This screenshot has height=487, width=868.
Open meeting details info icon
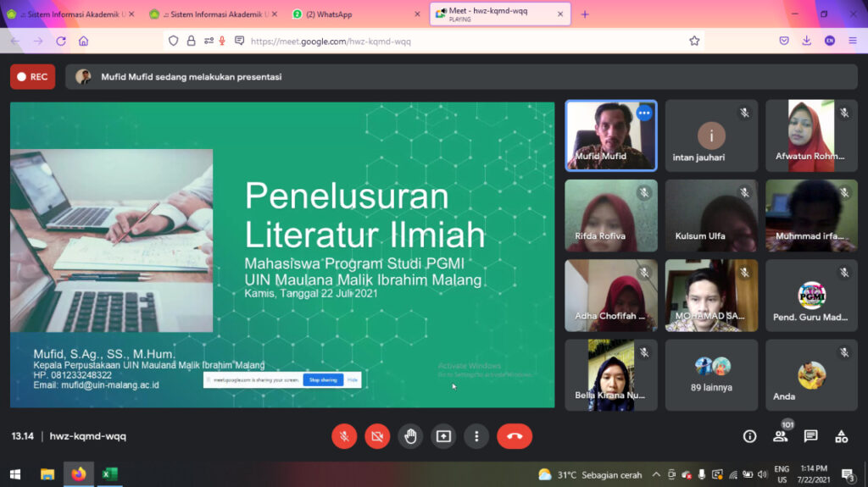[749, 436]
